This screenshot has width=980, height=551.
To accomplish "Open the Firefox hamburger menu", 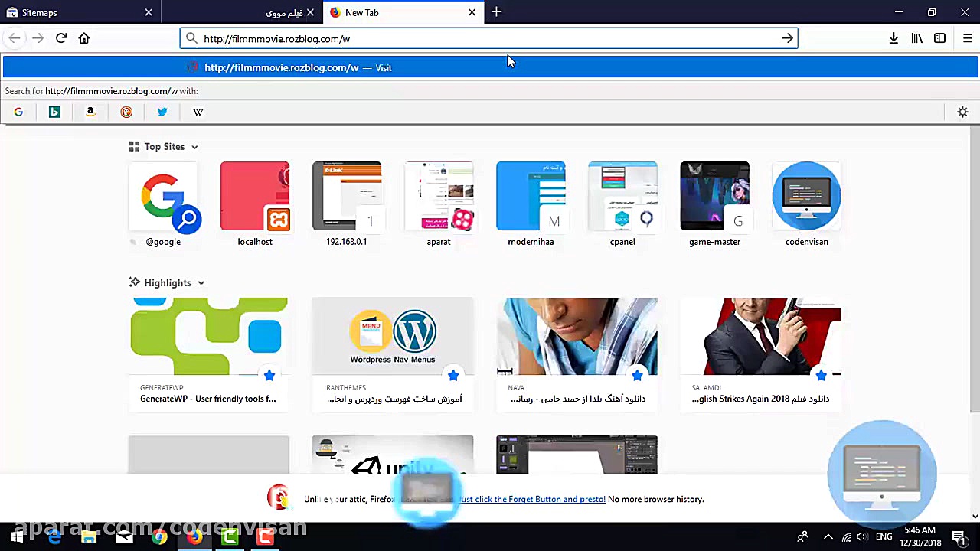I will pyautogui.click(x=968, y=38).
